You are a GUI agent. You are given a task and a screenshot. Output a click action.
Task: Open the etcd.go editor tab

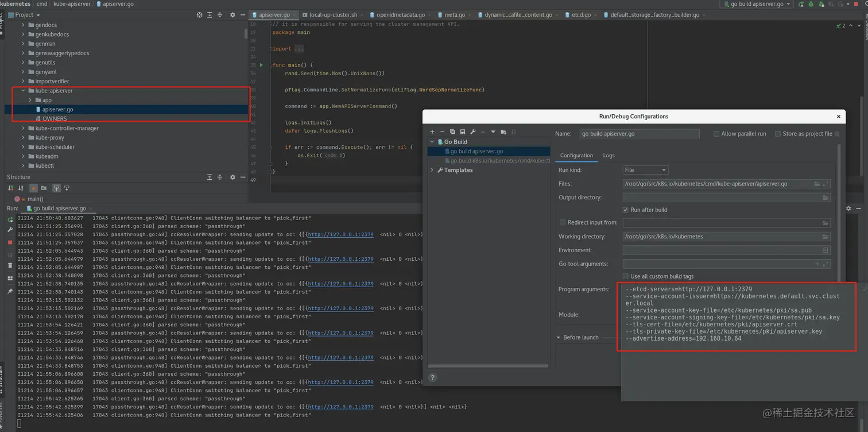[581, 15]
